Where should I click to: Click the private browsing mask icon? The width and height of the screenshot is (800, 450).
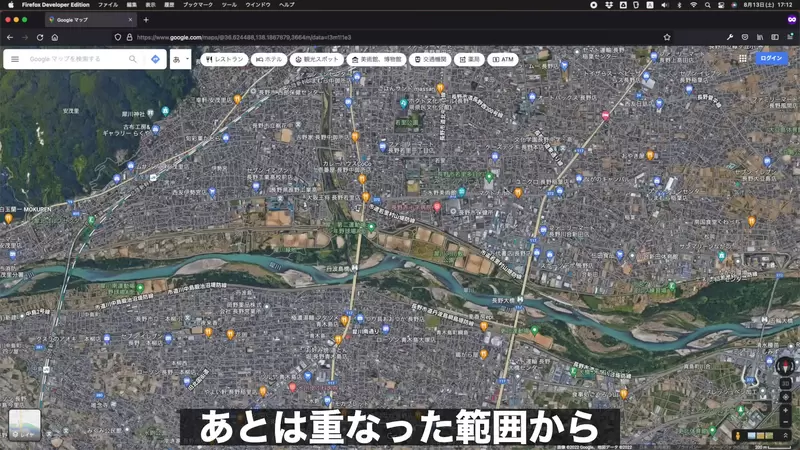791,20
